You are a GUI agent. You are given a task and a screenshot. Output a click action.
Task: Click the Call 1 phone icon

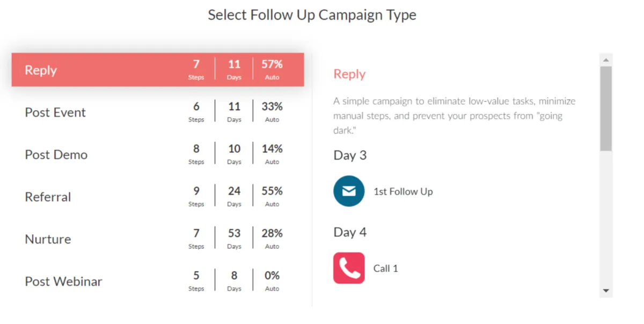(349, 268)
